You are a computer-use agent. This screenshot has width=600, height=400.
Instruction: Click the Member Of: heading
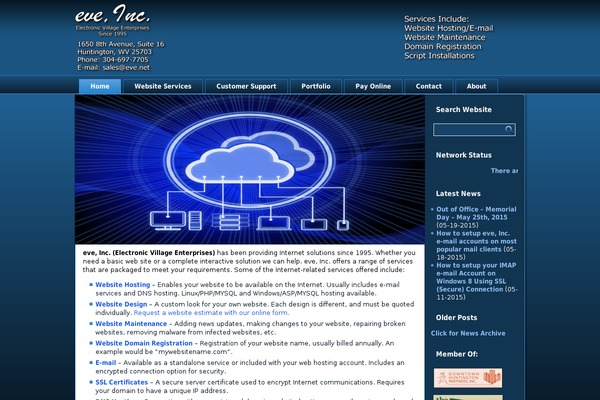coord(457,354)
